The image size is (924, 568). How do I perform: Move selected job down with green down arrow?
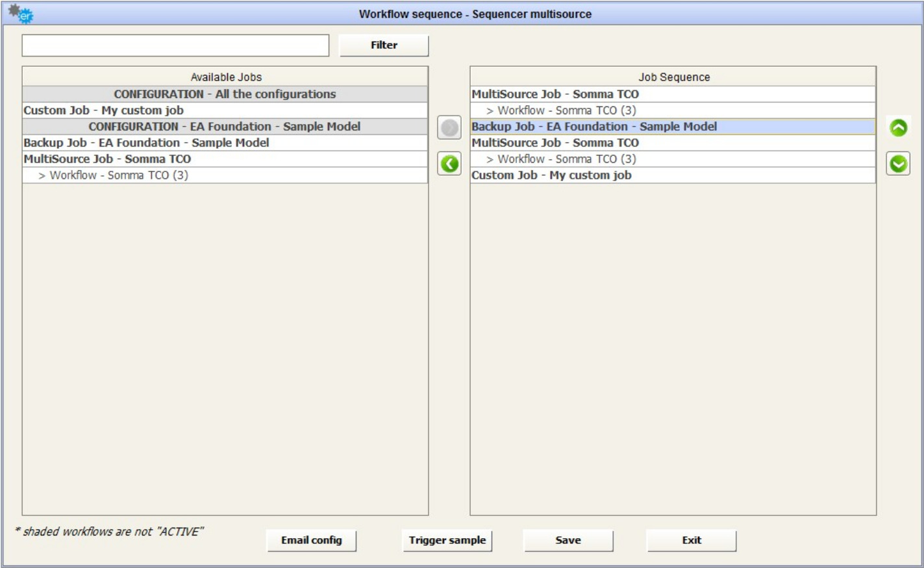click(898, 164)
